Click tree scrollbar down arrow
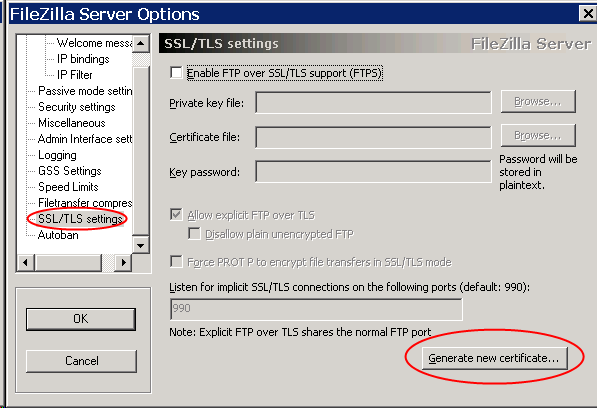Image resolution: width=597 pixels, height=408 pixels. (x=141, y=245)
